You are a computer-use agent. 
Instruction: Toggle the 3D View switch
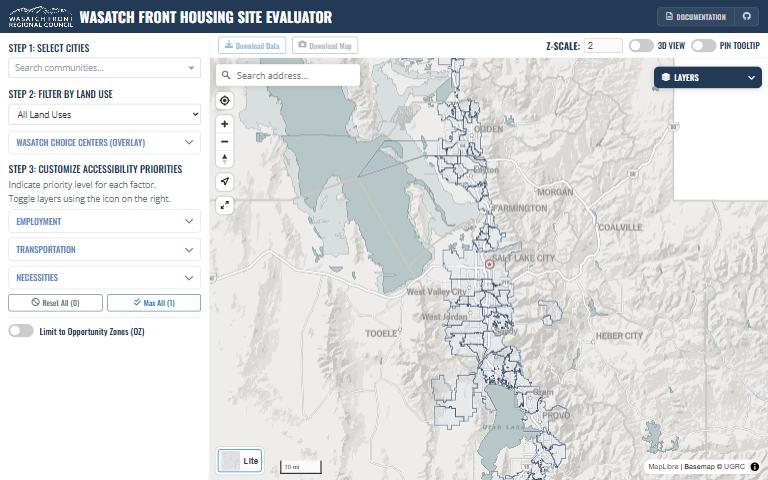(x=641, y=46)
